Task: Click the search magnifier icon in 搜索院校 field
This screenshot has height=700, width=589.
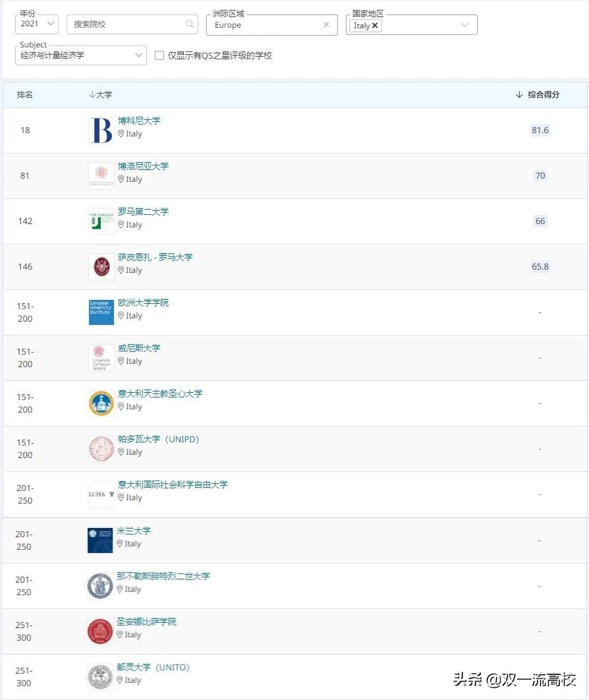Action: (x=189, y=24)
